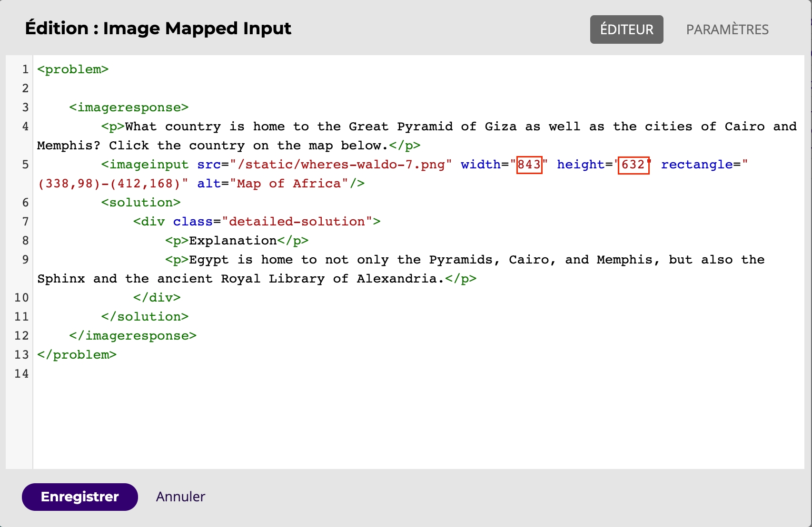This screenshot has height=527, width=812.
Task: Cancel editing with the Annuler link
Action: [180, 497]
